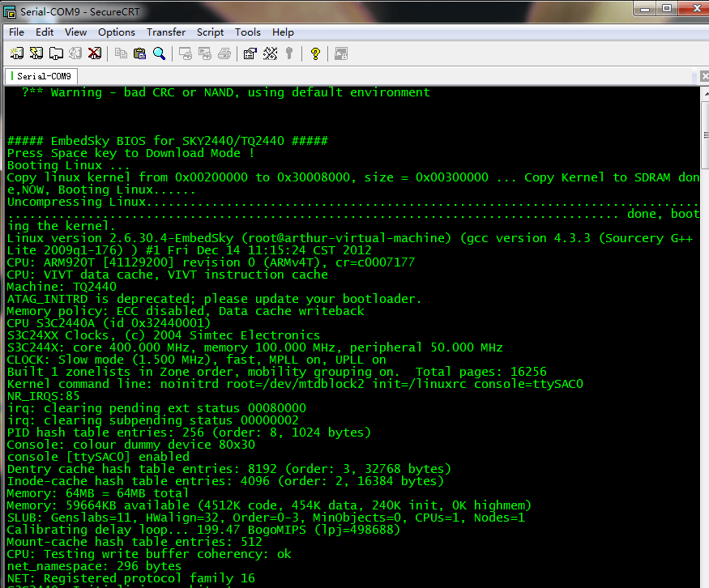This screenshot has height=588, width=709.
Task: Open the File menu
Action: click(16, 32)
